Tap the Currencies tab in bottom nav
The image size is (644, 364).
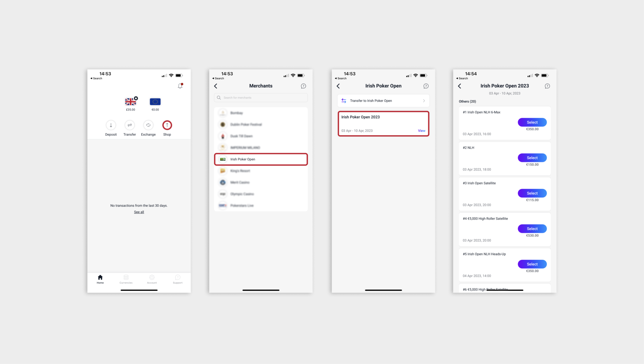tap(126, 279)
